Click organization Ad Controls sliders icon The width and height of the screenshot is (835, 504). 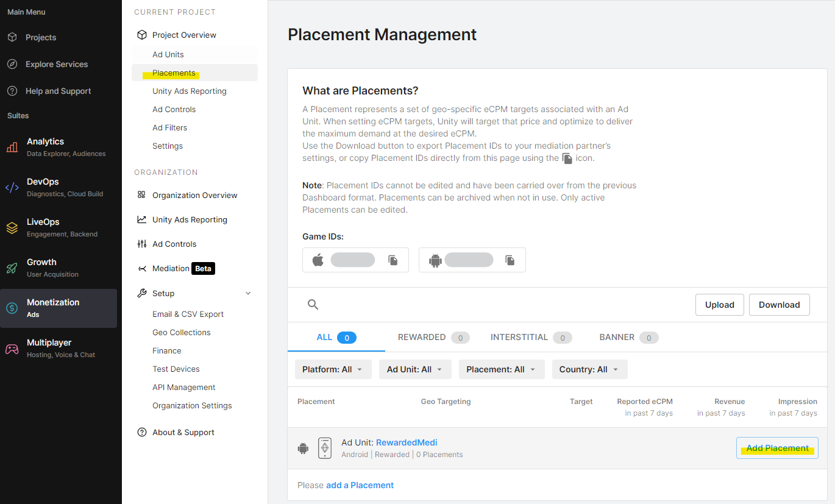click(x=142, y=244)
